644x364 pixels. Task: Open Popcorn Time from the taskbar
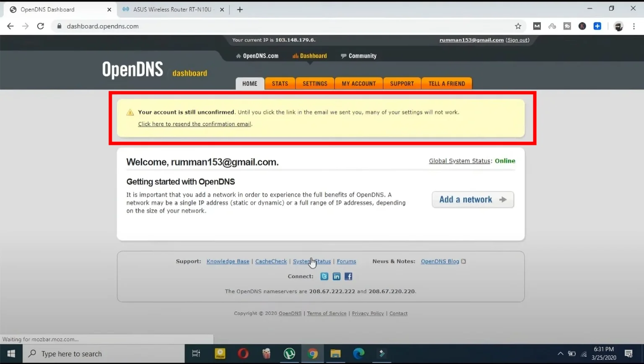point(266,354)
